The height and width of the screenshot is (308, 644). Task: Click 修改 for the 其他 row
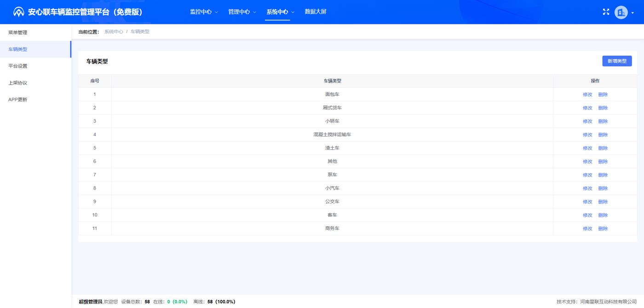pyautogui.click(x=587, y=161)
